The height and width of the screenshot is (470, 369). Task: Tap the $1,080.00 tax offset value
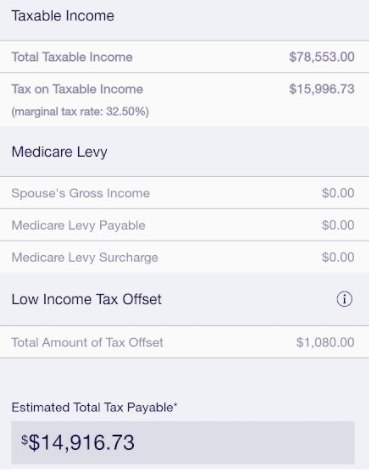tap(325, 342)
